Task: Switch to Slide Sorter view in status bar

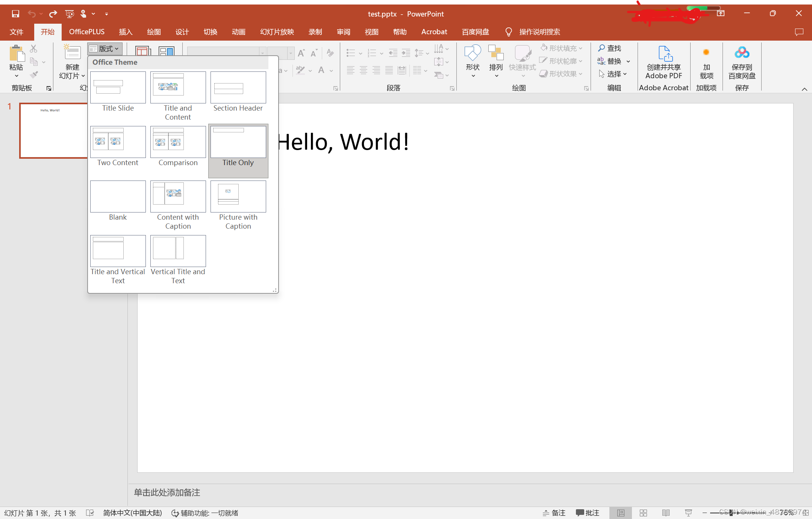Action: tap(643, 513)
